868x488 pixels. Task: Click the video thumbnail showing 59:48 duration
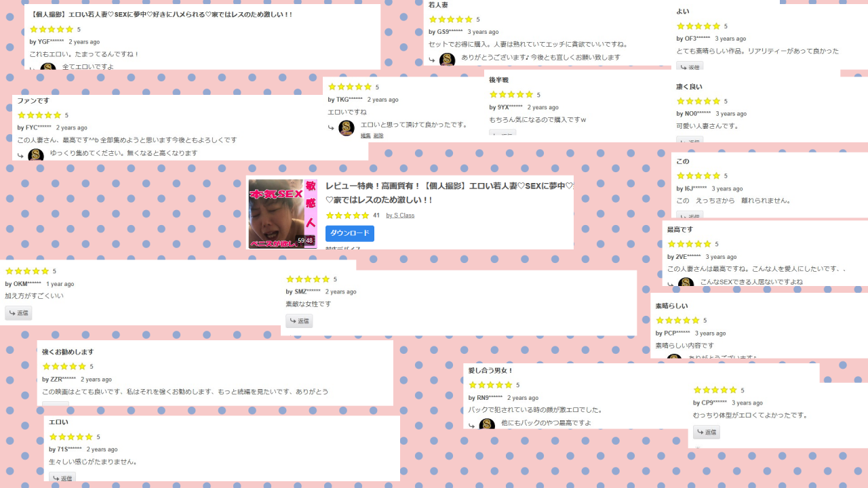pyautogui.click(x=282, y=213)
